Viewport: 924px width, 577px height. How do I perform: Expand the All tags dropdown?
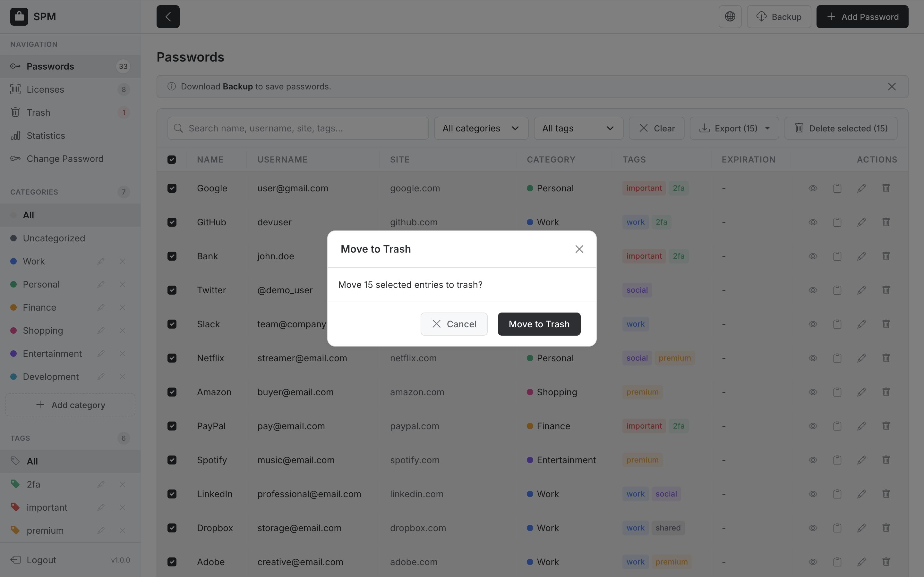(x=578, y=128)
